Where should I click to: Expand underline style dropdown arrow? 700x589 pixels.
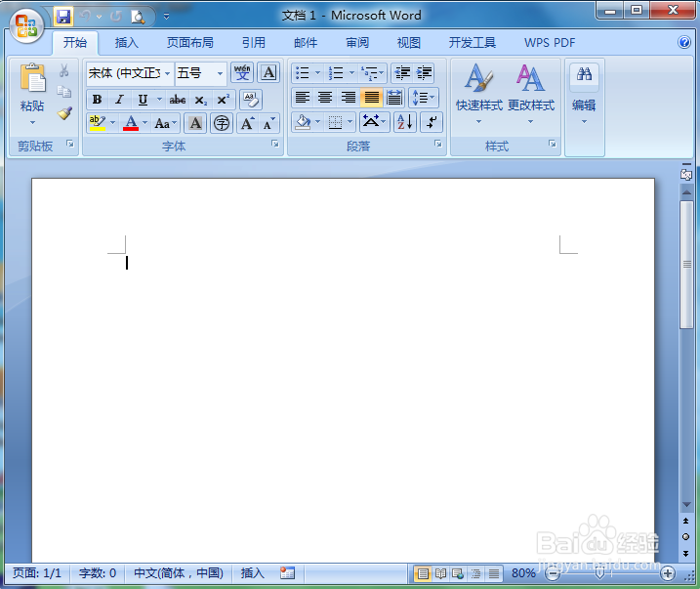[159, 99]
